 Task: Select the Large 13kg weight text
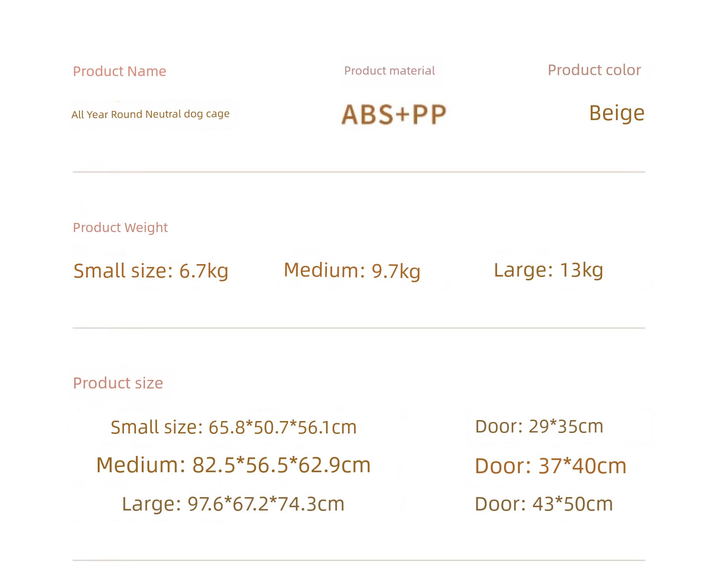(548, 270)
